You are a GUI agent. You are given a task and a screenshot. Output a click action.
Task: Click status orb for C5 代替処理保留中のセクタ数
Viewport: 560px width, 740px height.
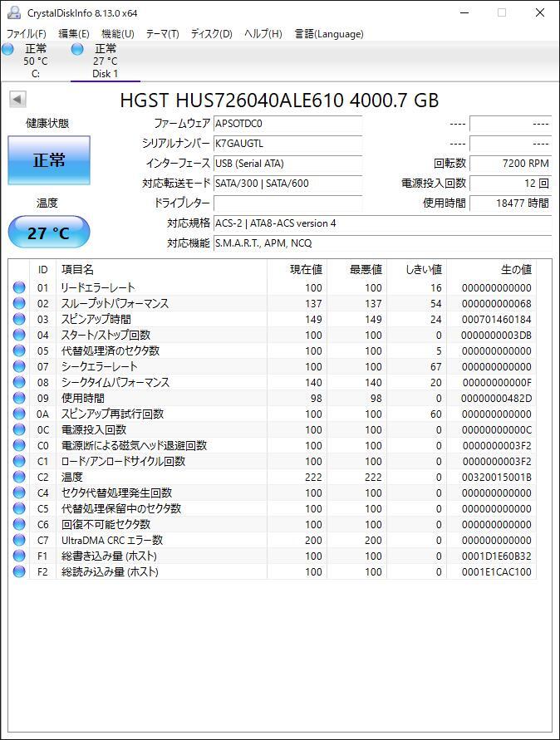point(19,508)
